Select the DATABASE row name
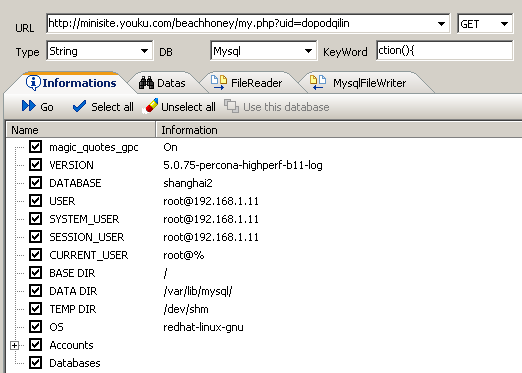The height and width of the screenshot is (373, 522). tap(75, 183)
